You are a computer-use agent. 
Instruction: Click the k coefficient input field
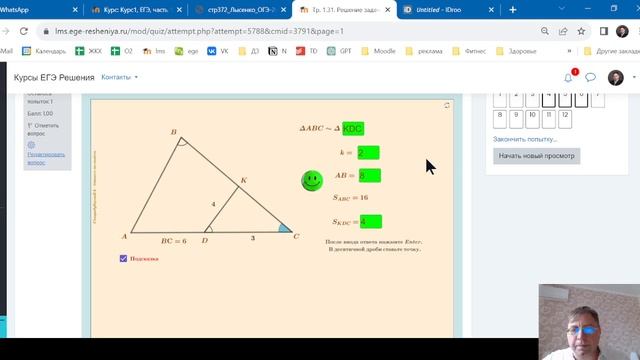click(368, 153)
